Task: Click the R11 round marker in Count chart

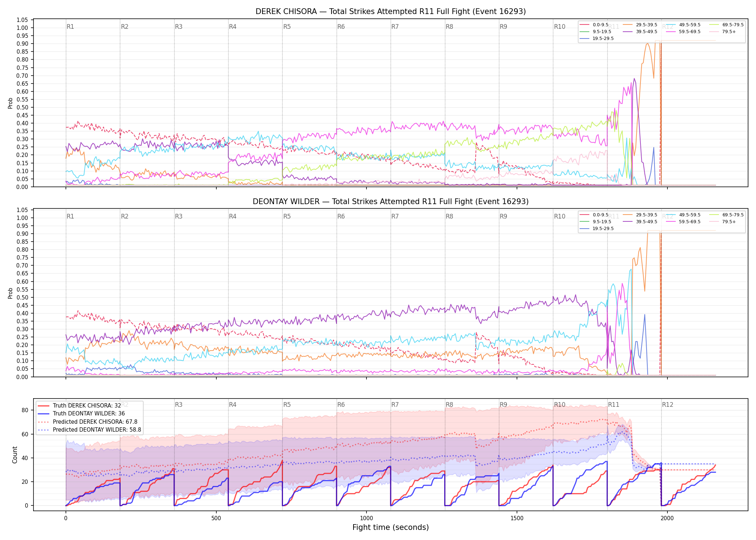Action: (x=614, y=405)
